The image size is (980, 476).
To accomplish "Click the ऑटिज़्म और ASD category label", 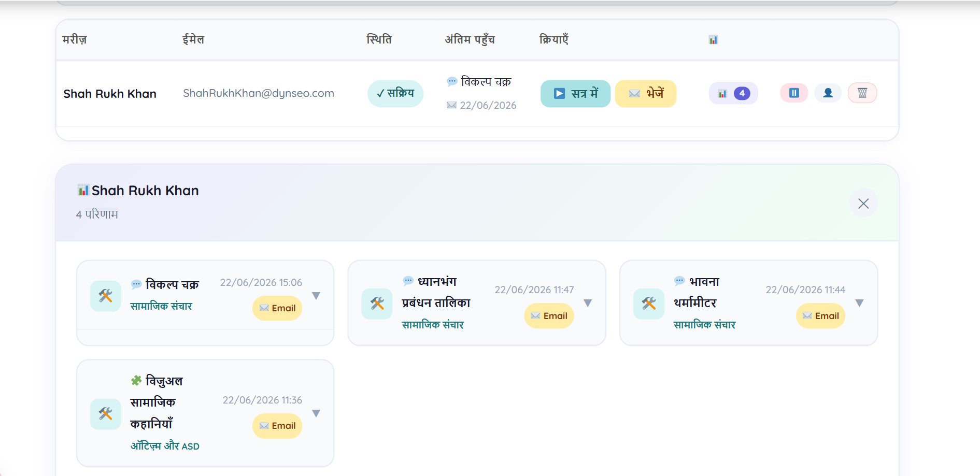I will pyautogui.click(x=165, y=446).
